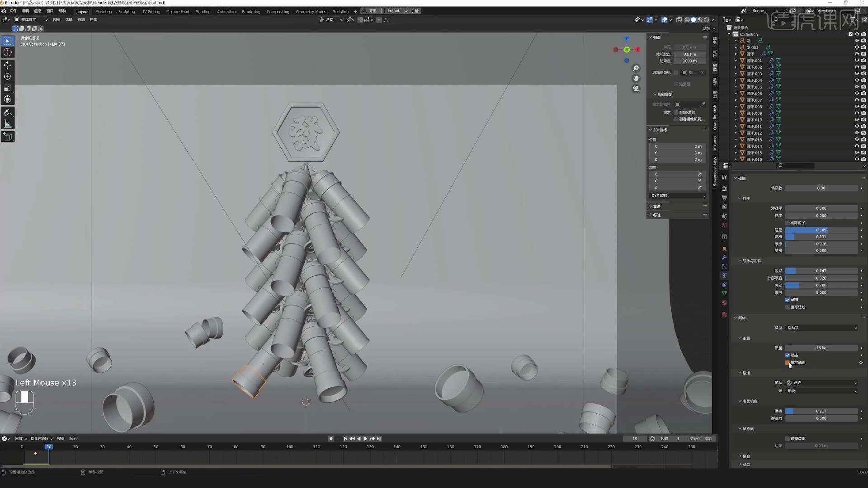Open the Object properties orange square tab
Screen dimensions: 868x488
[x=724, y=249]
